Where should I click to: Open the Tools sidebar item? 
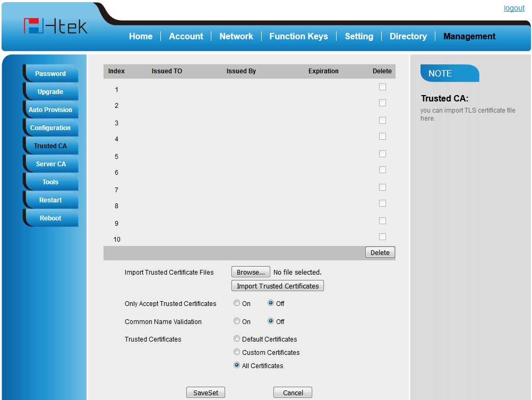50,182
